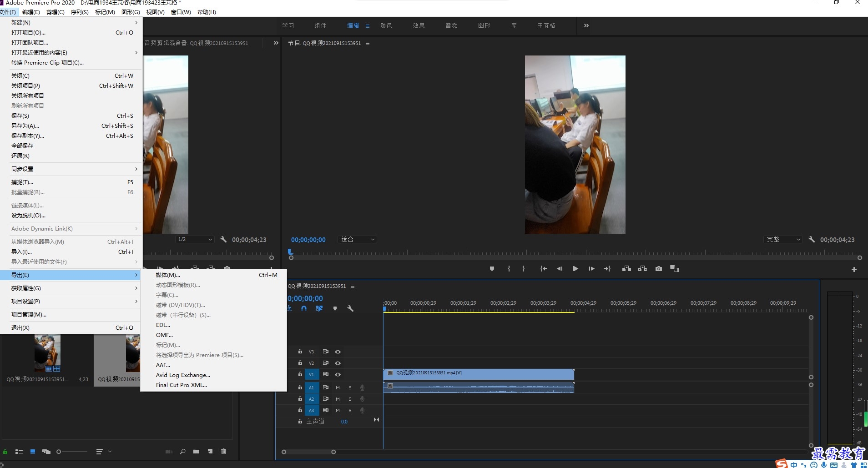Image resolution: width=868 pixels, height=468 pixels.
Task: Step back one frame
Action: (x=560, y=269)
